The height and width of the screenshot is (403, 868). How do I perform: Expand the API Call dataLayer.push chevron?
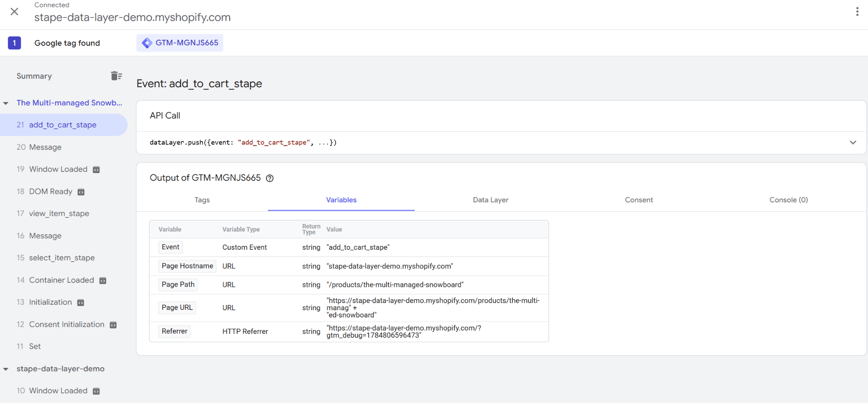pos(853,143)
